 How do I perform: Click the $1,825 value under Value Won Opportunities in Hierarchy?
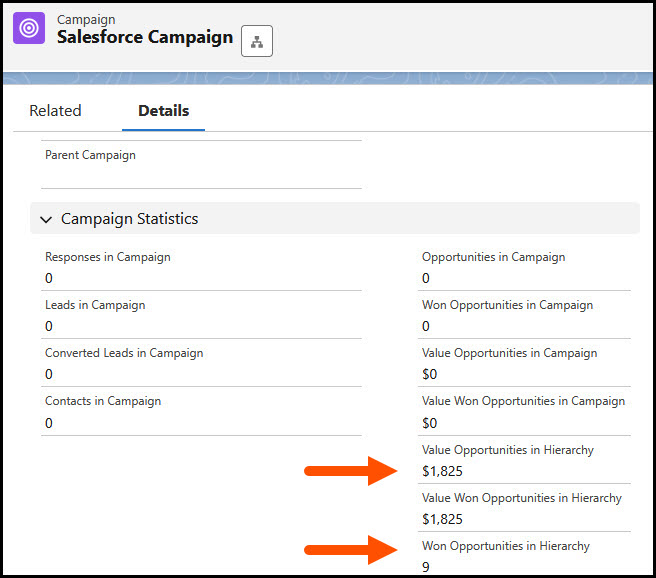(442, 519)
